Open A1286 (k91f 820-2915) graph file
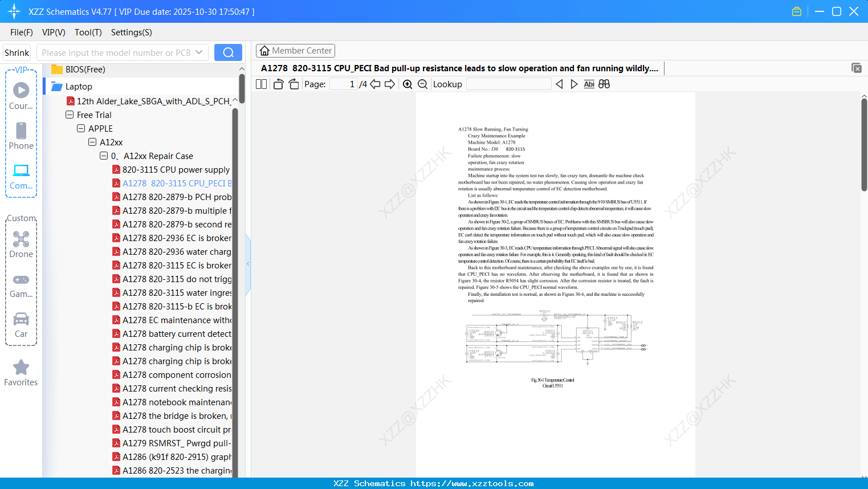 [x=172, y=457]
